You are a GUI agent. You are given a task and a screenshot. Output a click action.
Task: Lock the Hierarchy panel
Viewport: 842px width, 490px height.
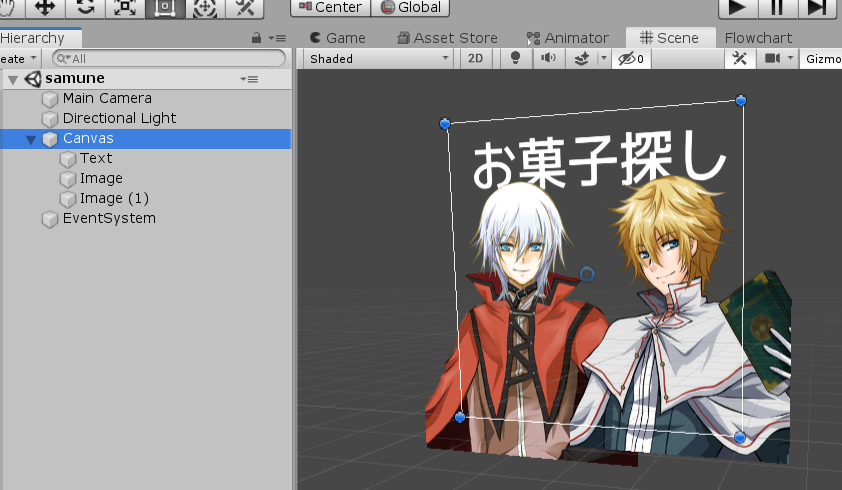point(256,38)
